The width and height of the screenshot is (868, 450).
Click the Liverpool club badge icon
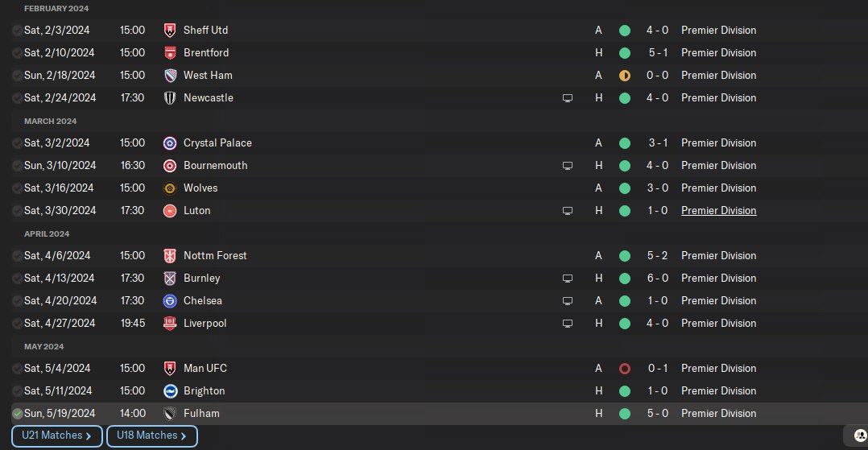(x=170, y=323)
